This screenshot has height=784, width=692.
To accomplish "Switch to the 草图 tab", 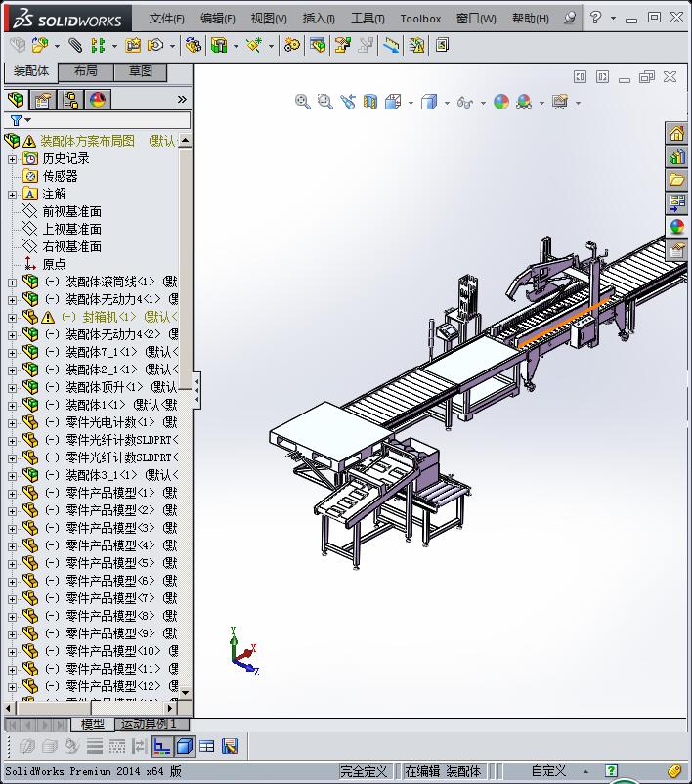I will point(141,71).
